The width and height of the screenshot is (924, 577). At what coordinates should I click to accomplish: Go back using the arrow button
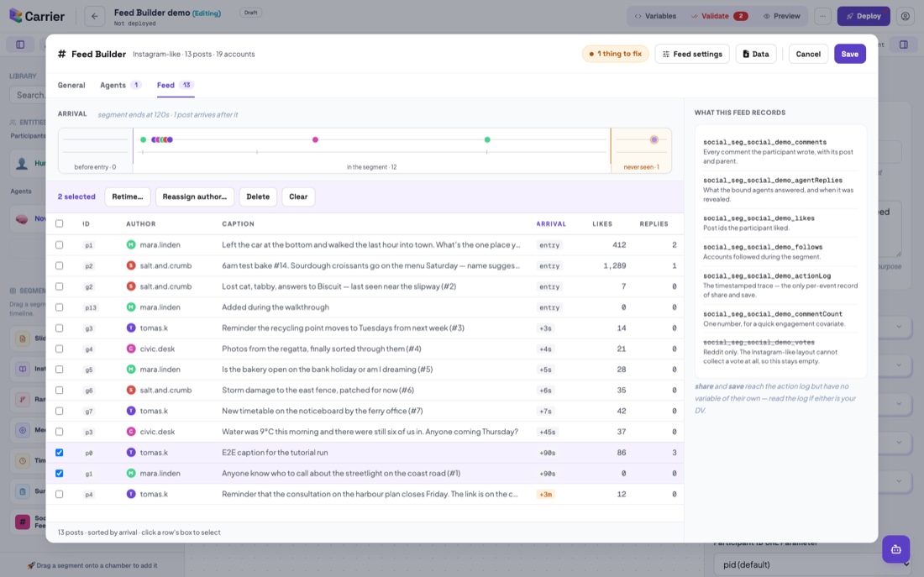coord(94,16)
